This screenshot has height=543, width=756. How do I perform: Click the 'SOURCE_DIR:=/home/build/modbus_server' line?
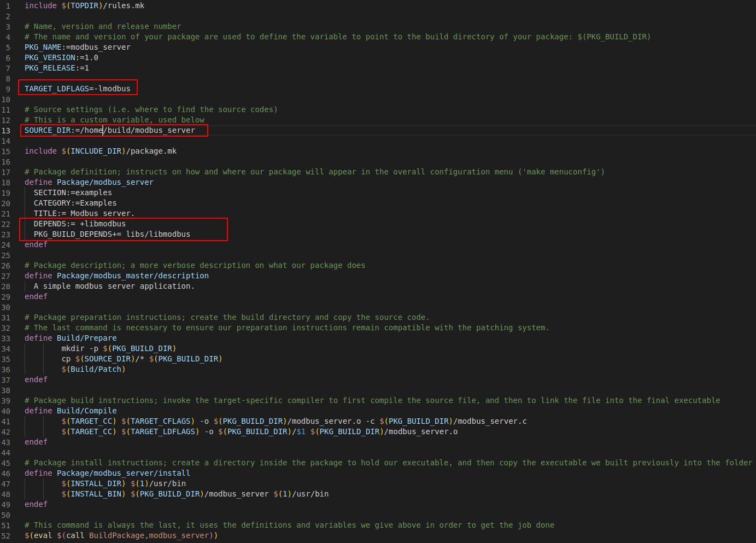(x=109, y=130)
